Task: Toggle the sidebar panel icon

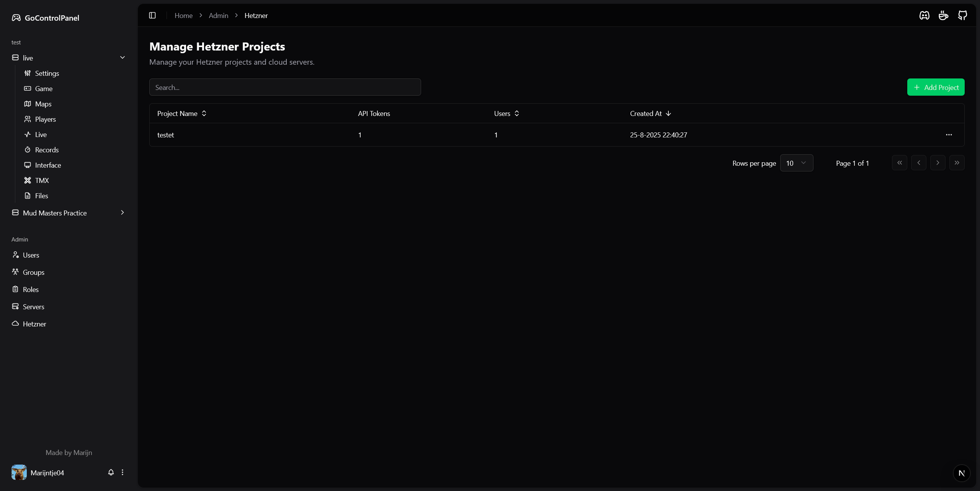Action: click(x=152, y=15)
